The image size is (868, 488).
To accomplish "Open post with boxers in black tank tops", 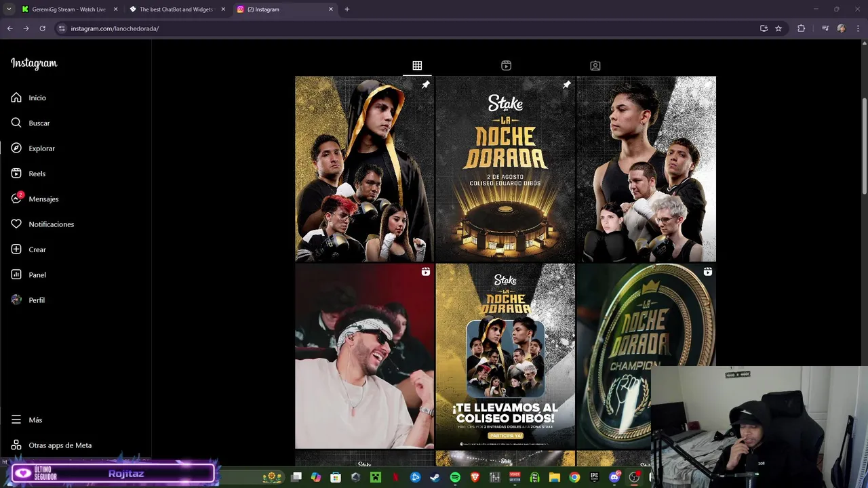I will coord(646,169).
